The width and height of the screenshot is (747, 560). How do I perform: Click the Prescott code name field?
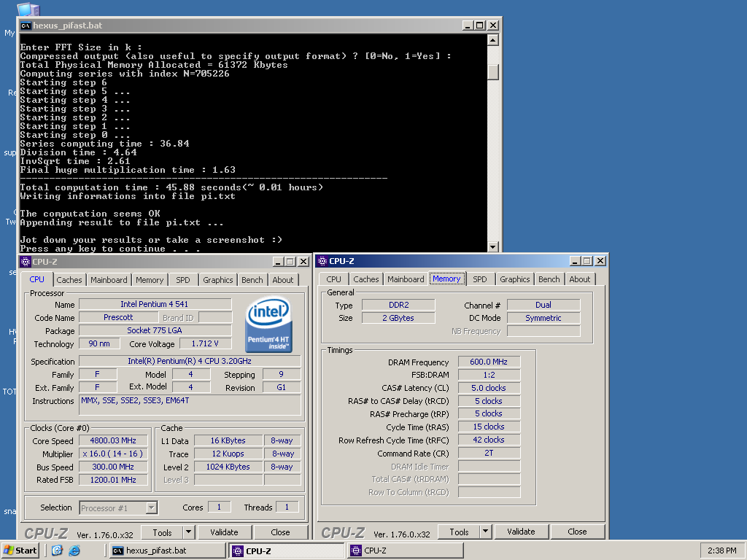pos(118,318)
